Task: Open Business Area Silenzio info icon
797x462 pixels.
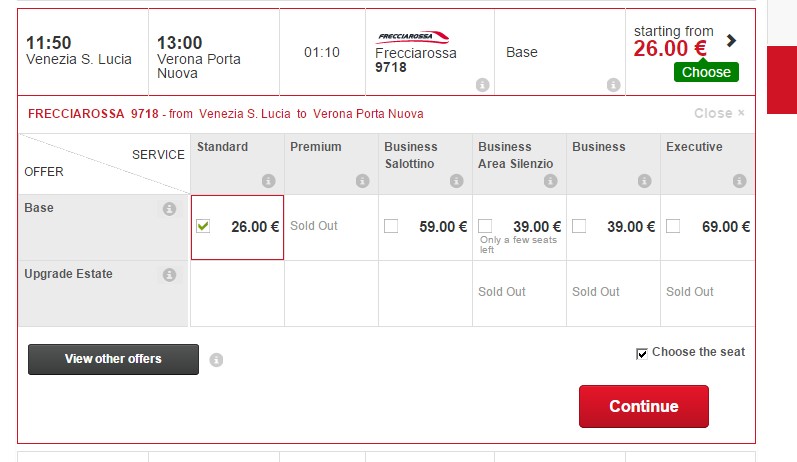Action: [x=550, y=180]
